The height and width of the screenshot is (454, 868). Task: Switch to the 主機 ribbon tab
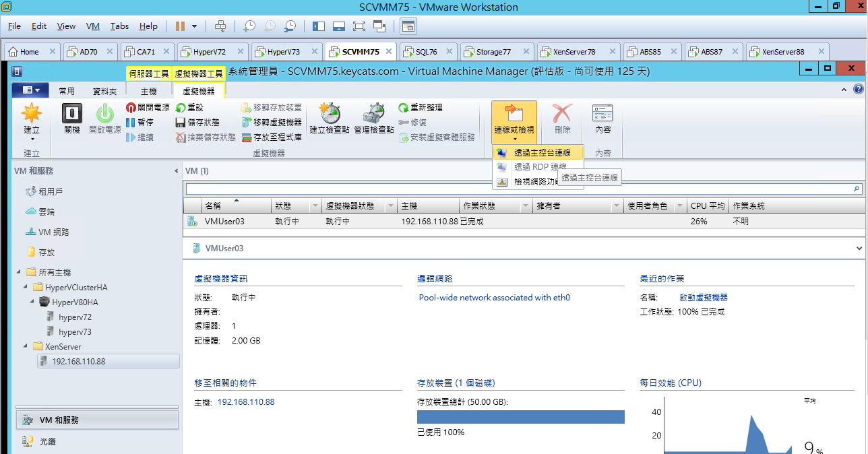[x=148, y=91]
